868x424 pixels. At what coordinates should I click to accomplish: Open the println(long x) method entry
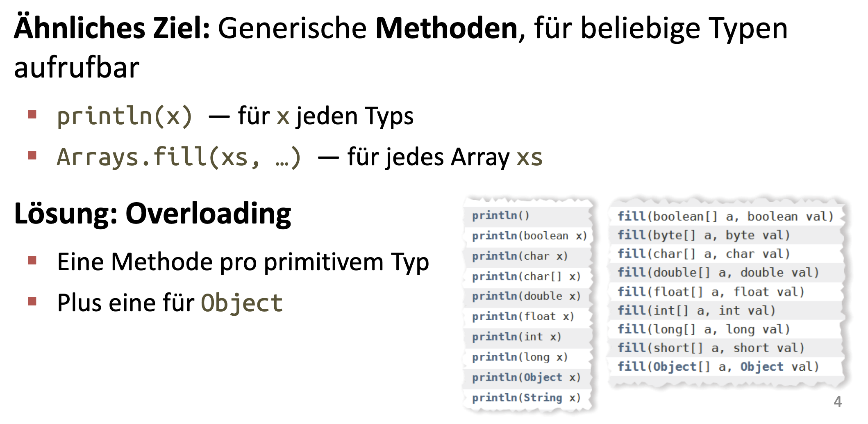tap(519, 357)
